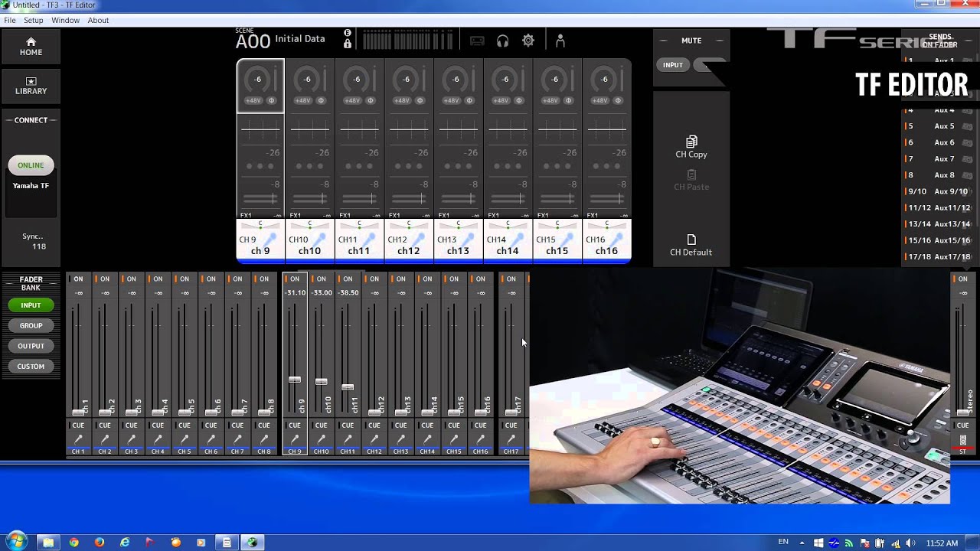980x551 pixels.
Task: Toggle +48V phantom power on ch 9
Action: [253, 101]
